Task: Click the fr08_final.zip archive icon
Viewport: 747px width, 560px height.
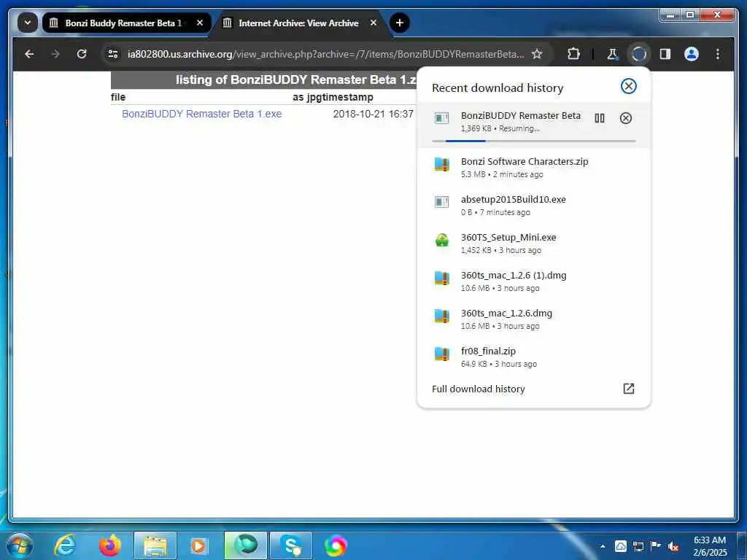Action: click(441, 354)
